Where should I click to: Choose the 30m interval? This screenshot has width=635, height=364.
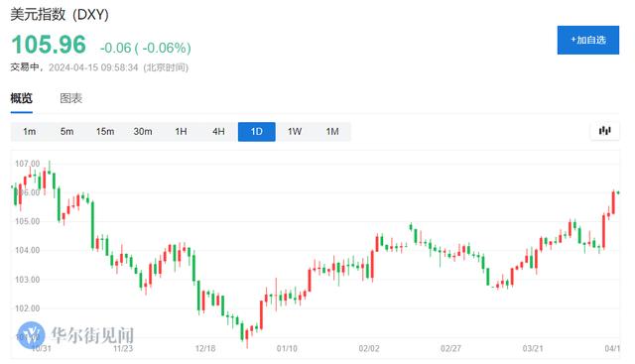pyautogui.click(x=143, y=132)
